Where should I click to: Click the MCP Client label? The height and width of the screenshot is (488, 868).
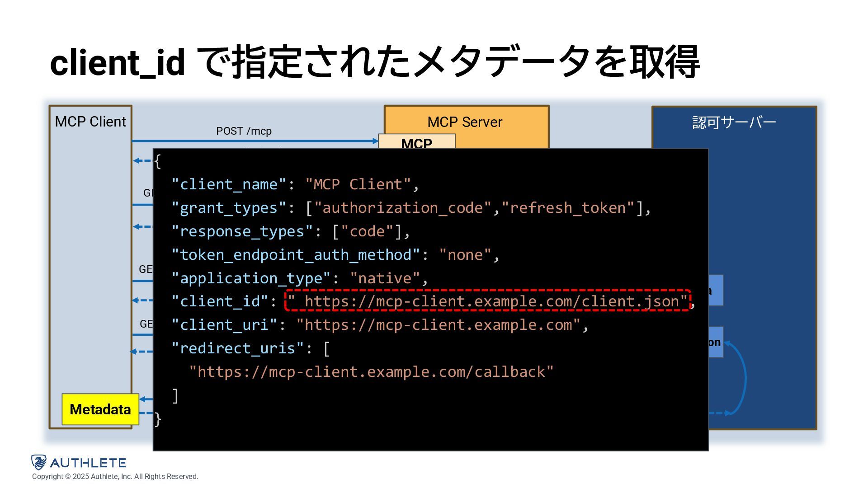coord(90,122)
